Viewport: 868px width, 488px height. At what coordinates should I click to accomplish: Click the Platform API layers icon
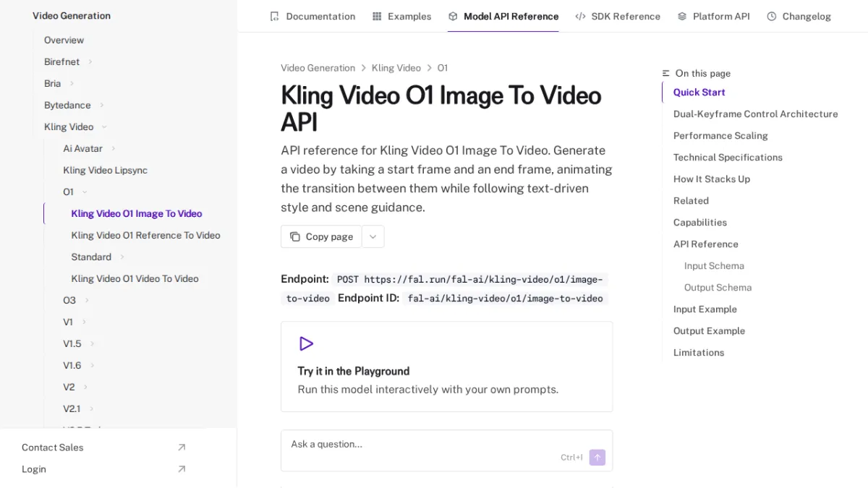coord(682,16)
